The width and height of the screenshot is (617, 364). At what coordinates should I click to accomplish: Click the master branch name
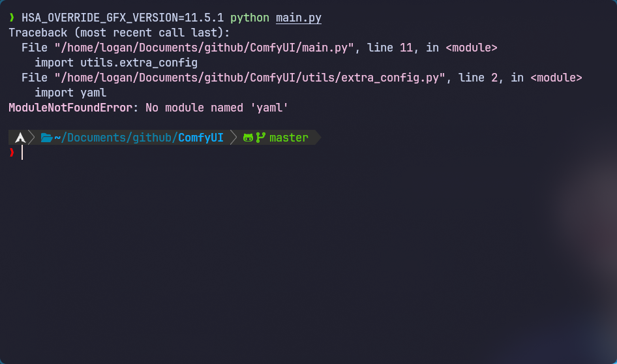[289, 138]
